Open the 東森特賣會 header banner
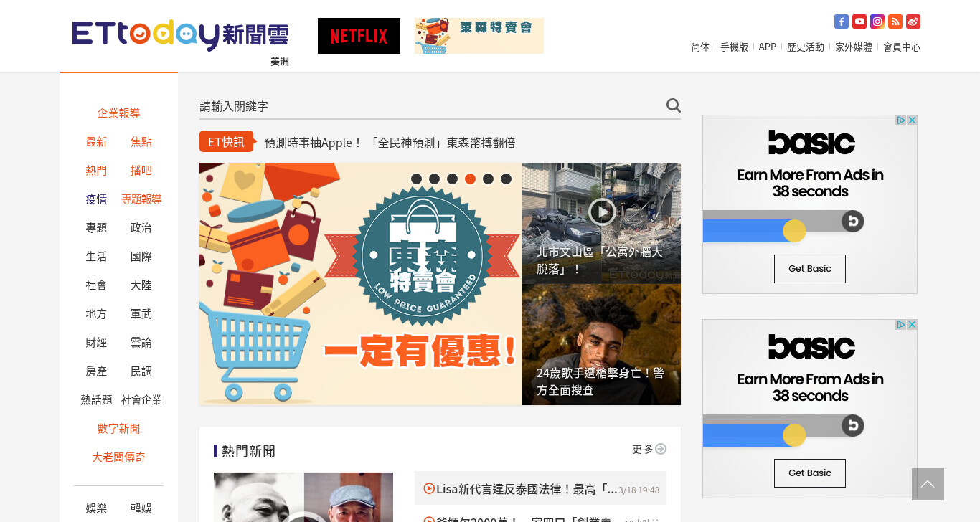The width and height of the screenshot is (980, 522). coord(479,36)
